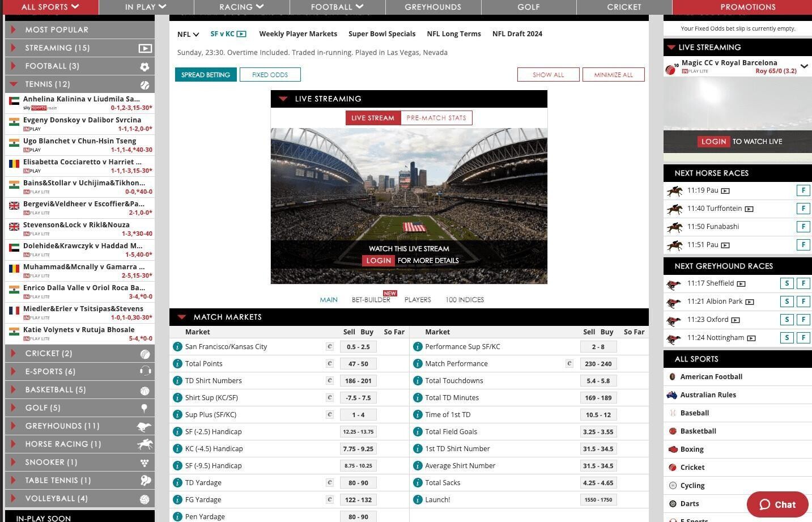Image resolution: width=812 pixels, height=522 pixels.
Task: Open Super Bowl Specials link
Action: point(382,34)
